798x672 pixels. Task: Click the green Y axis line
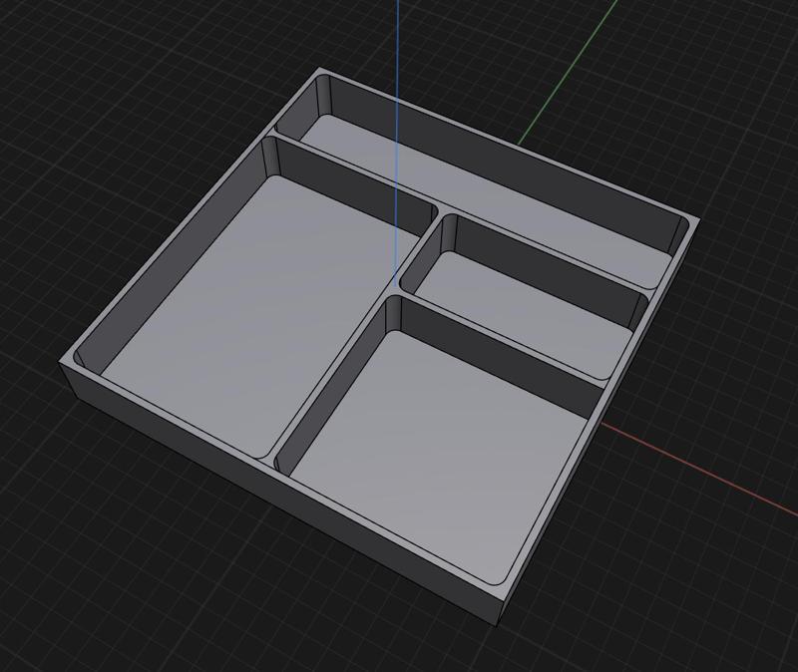tap(568, 72)
